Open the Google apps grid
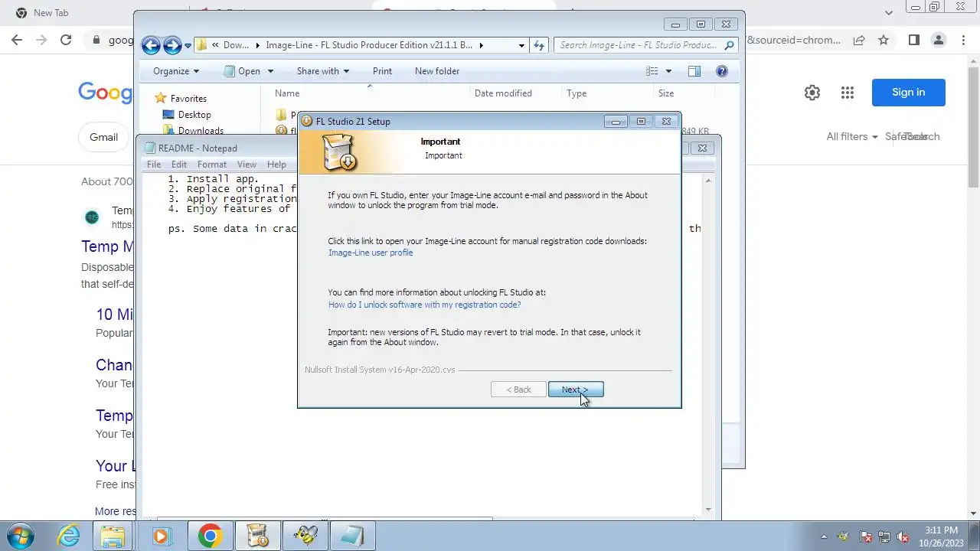This screenshot has height=551, width=980. coord(847,93)
